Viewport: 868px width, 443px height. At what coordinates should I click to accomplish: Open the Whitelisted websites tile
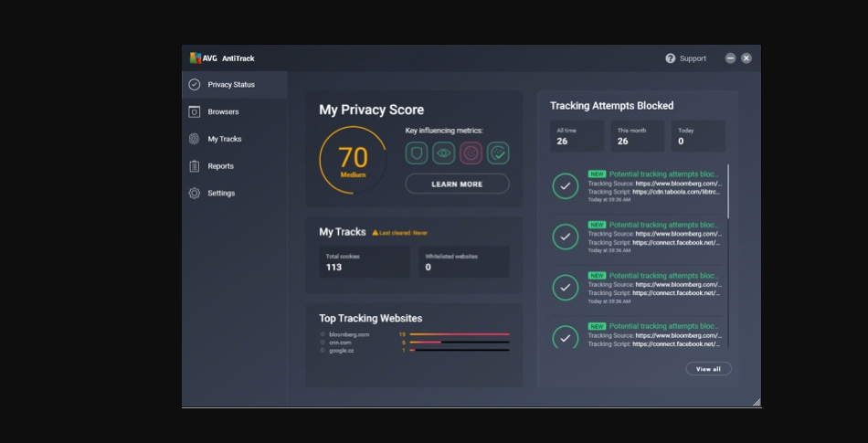(463, 262)
